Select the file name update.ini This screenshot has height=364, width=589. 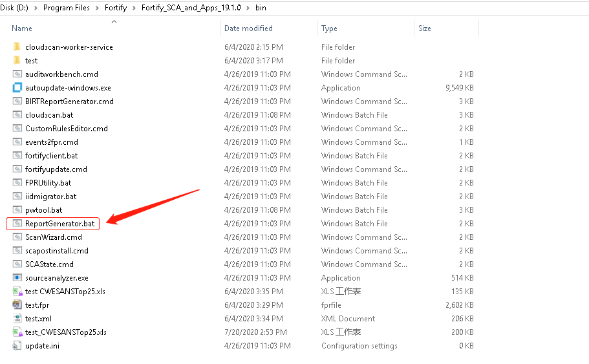tap(43, 346)
